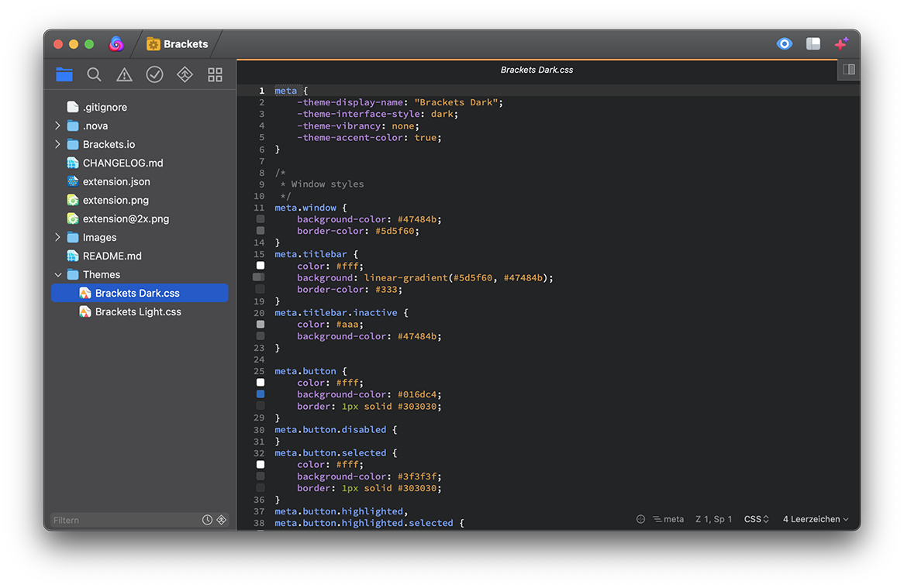Select Brackets Dark.css in sidebar

pos(140,293)
